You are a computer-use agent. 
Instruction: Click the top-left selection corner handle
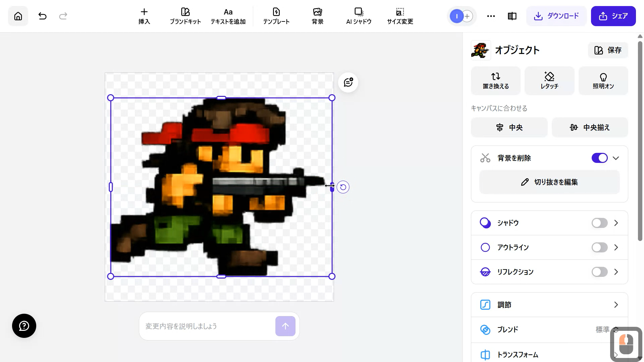[111, 98]
